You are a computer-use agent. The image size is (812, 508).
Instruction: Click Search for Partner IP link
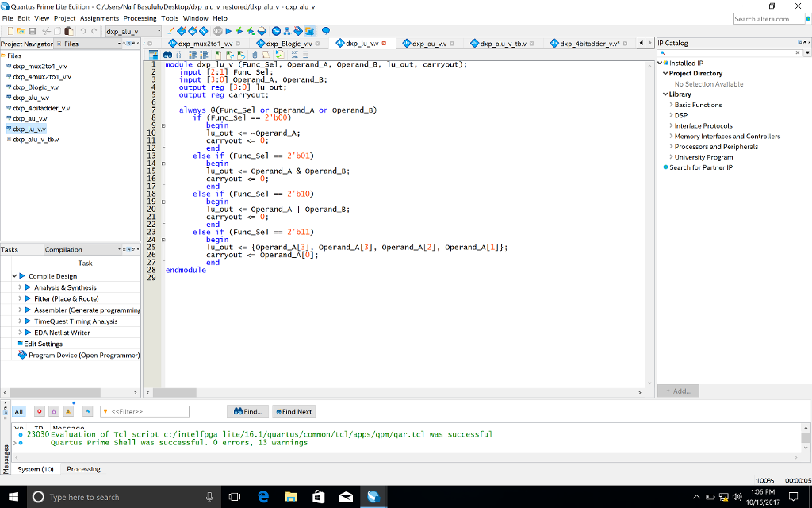pos(701,167)
